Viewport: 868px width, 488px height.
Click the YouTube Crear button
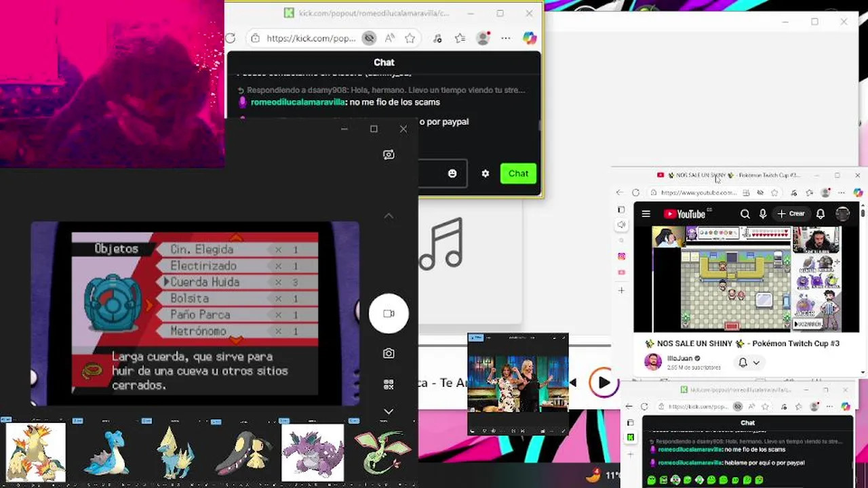click(791, 214)
